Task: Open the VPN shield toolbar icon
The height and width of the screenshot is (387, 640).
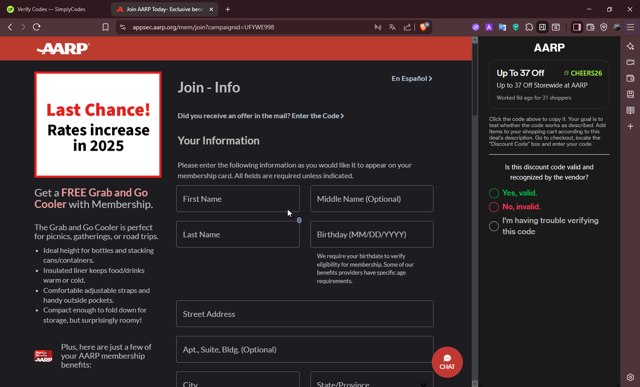Action: [604, 27]
